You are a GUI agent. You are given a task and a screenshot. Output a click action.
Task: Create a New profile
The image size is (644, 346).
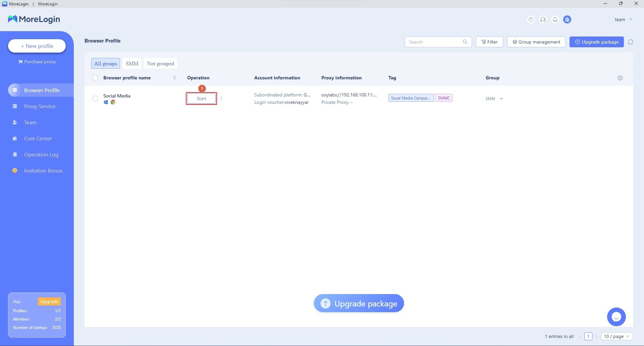tap(37, 46)
